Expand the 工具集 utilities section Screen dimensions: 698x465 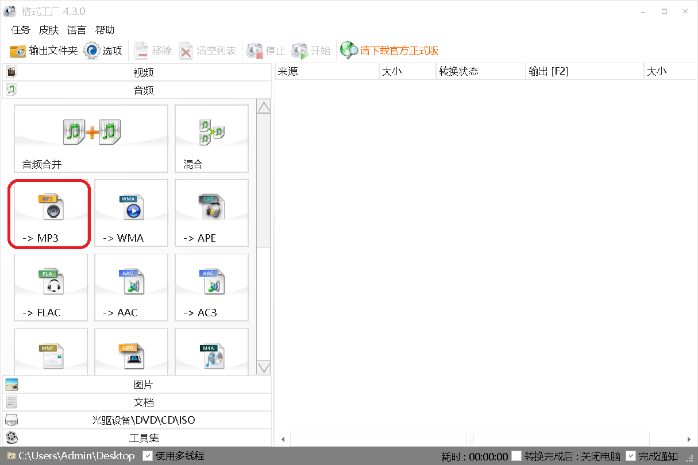[x=136, y=438]
